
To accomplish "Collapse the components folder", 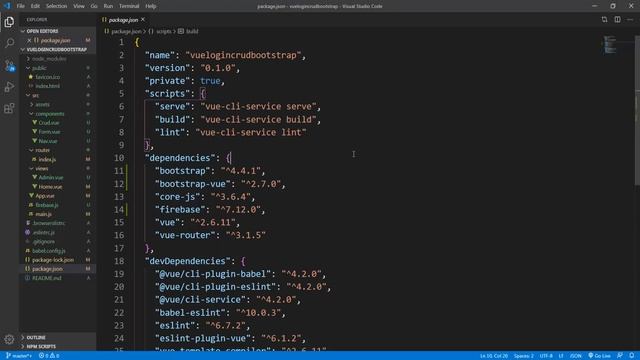I will coord(57,113).
